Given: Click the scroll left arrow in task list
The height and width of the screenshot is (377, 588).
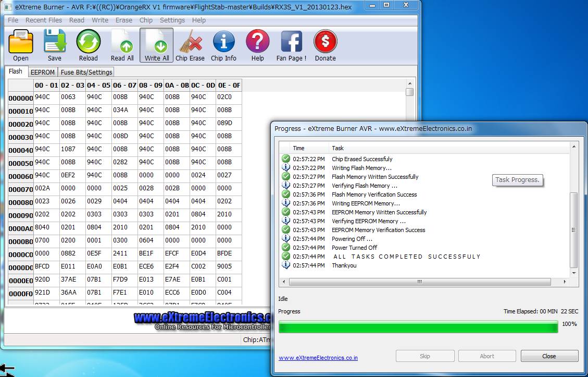Looking at the screenshot, I should (x=284, y=282).
